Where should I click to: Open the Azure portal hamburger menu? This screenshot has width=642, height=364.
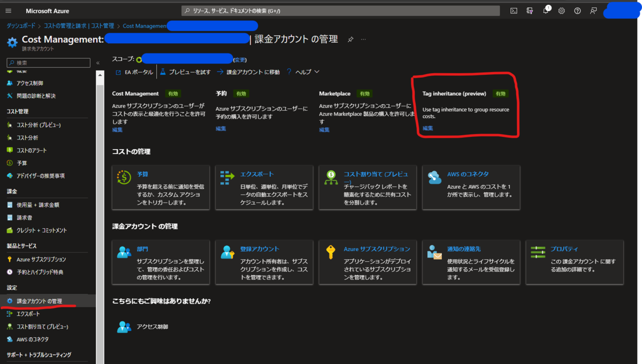[8, 11]
